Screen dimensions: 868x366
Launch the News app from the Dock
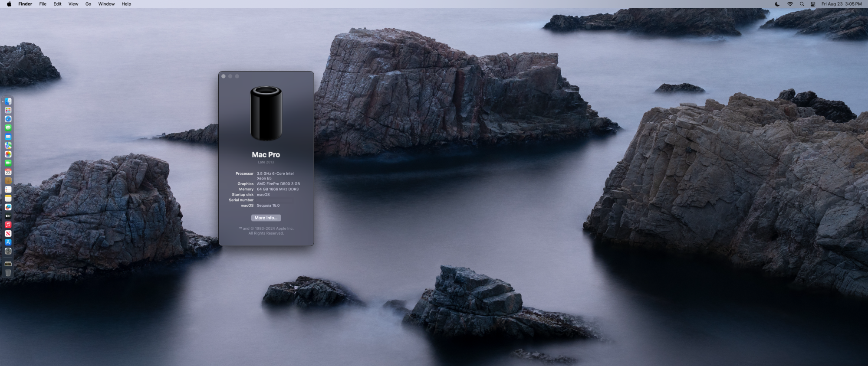pyautogui.click(x=8, y=233)
